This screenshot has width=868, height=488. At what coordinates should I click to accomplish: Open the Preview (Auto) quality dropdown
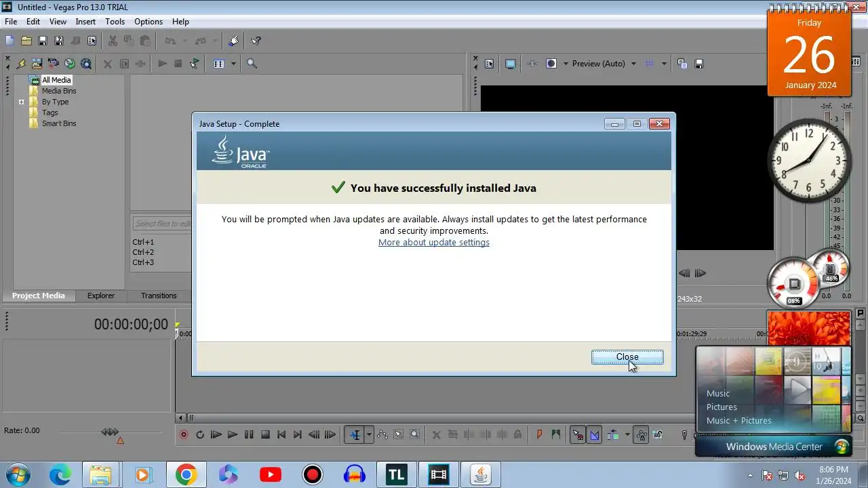[x=633, y=64]
